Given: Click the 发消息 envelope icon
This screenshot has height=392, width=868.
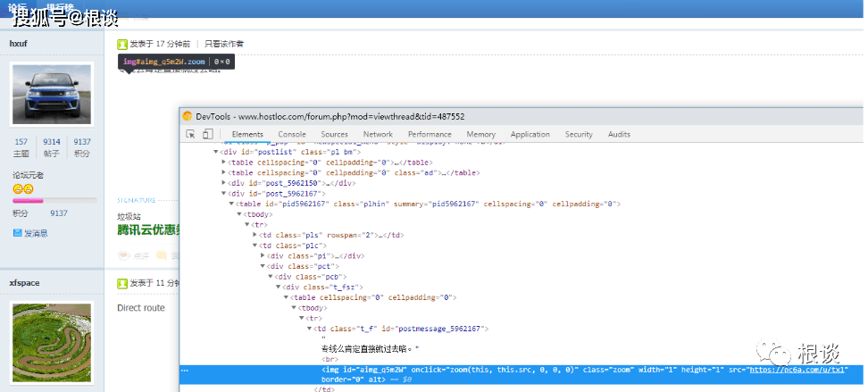Looking at the screenshot, I should click(17, 233).
